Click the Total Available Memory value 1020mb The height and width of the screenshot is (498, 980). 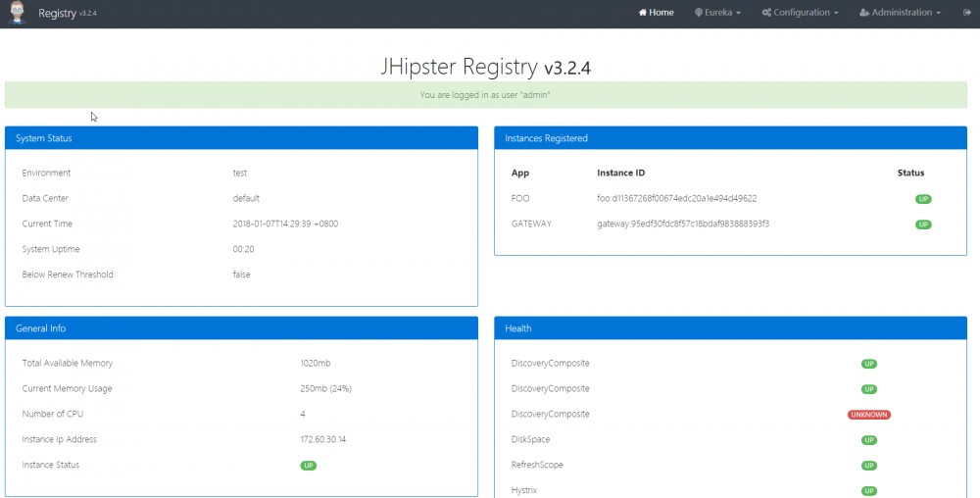(316, 363)
